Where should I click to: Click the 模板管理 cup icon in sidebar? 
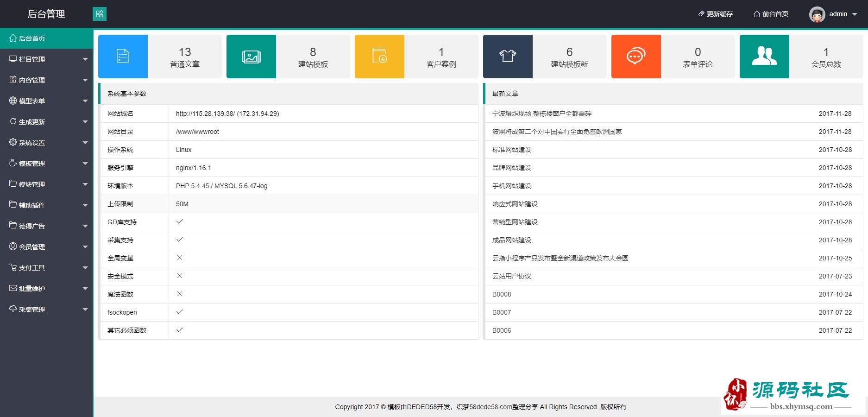(x=13, y=163)
